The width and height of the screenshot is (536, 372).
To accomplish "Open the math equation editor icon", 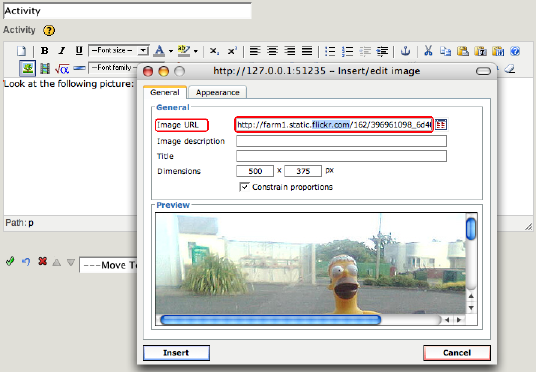I will (62, 69).
